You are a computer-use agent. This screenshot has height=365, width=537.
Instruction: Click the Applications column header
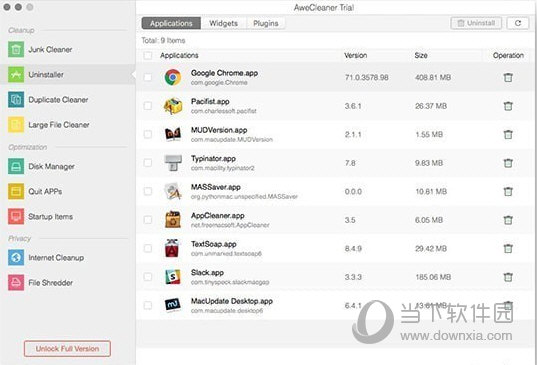point(179,55)
